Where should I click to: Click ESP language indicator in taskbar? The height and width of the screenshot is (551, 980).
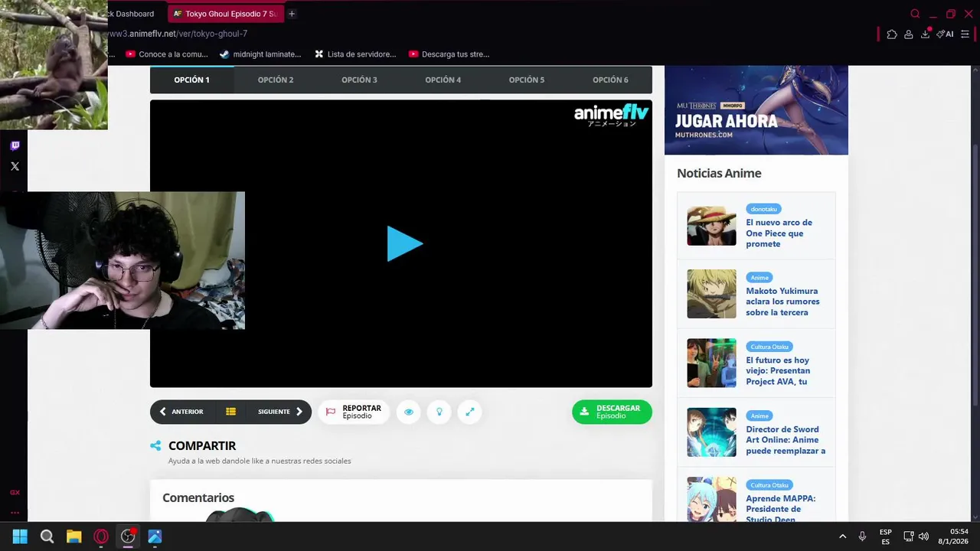[x=886, y=536]
